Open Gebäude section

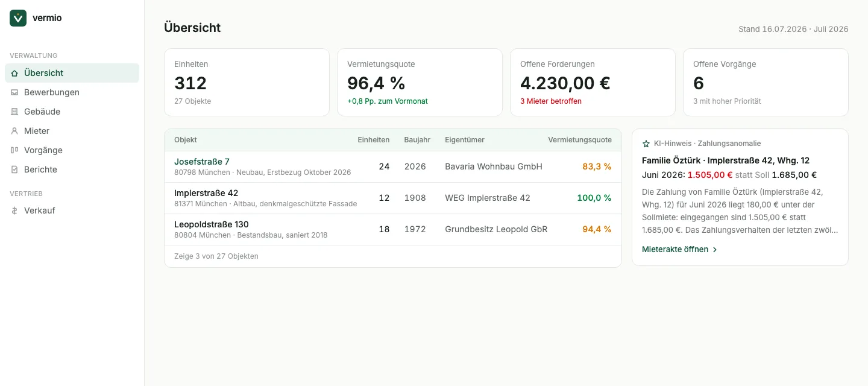click(x=72, y=112)
